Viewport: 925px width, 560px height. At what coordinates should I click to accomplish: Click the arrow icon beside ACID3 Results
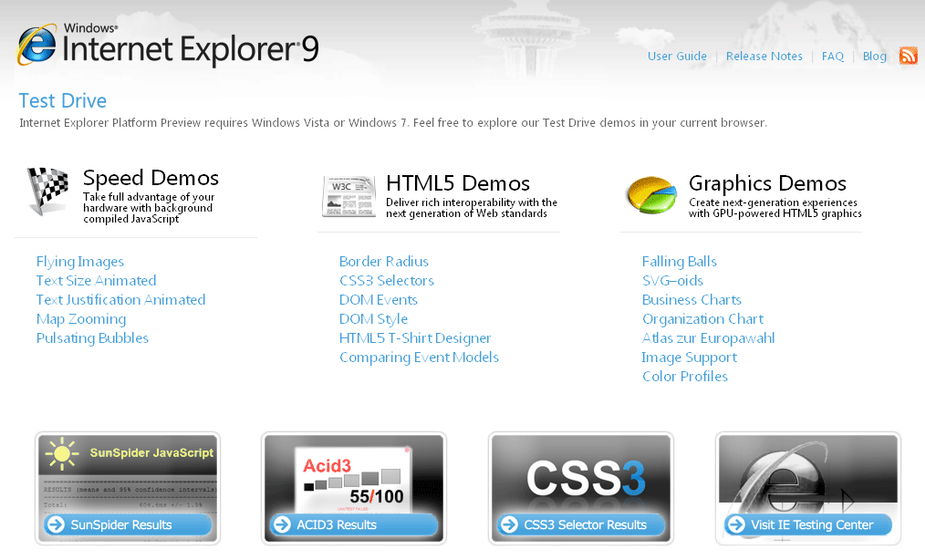[x=283, y=524]
